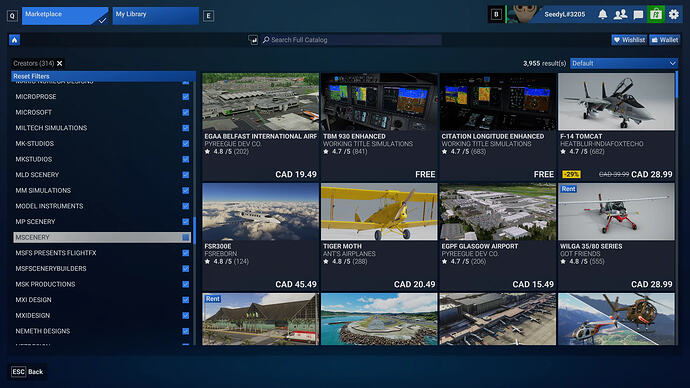Remove the Creators (314) filter chip

coord(59,63)
